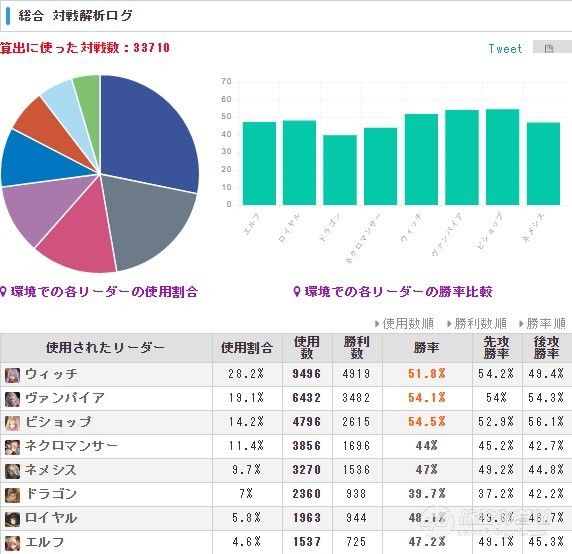Click エルフ name in the table
The height and width of the screenshot is (554, 572).
click(45, 542)
